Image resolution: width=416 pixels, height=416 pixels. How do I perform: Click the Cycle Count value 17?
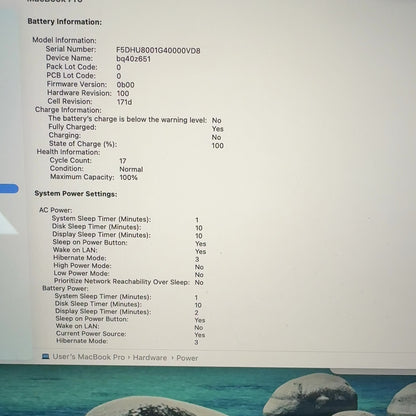tap(123, 161)
